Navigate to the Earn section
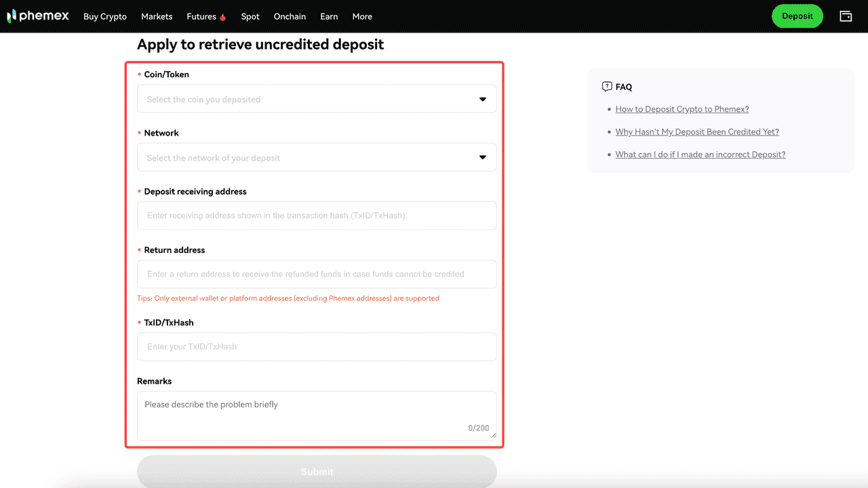 [x=329, y=16]
